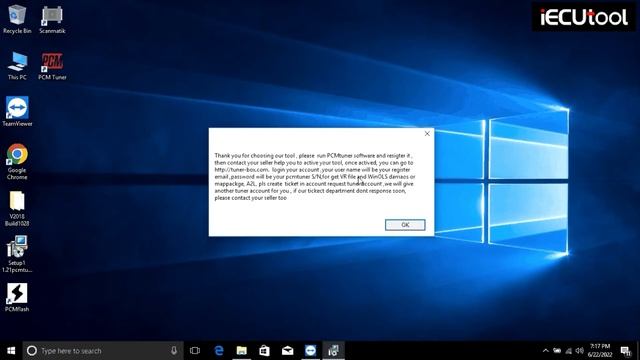Viewport: 640px width, 360px height.
Task: Switch to the installer taskbar item
Action: 333,351
